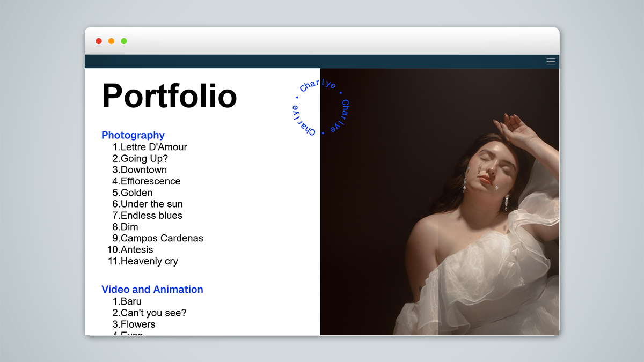Viewport: 644px width, 362px height.
Task: Click the red traffic light dot
Action: click(99, 40)
